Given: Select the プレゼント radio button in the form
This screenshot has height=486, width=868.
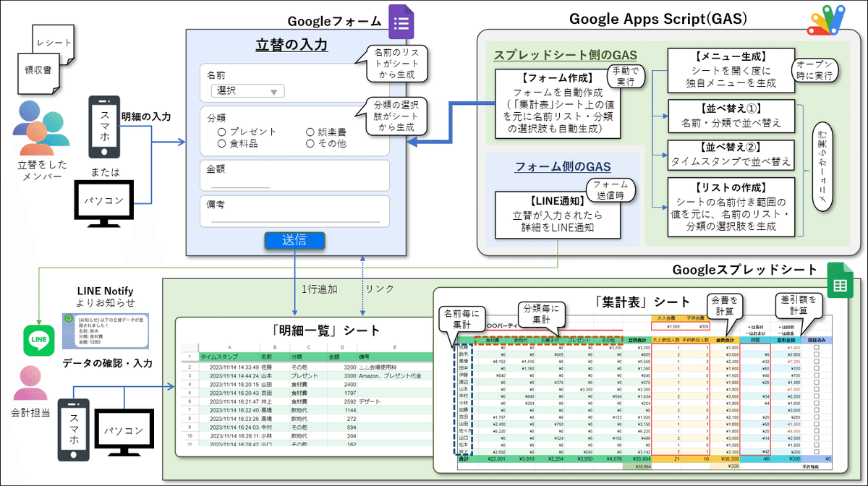Looking at the screenshot, I should (222, 132).
